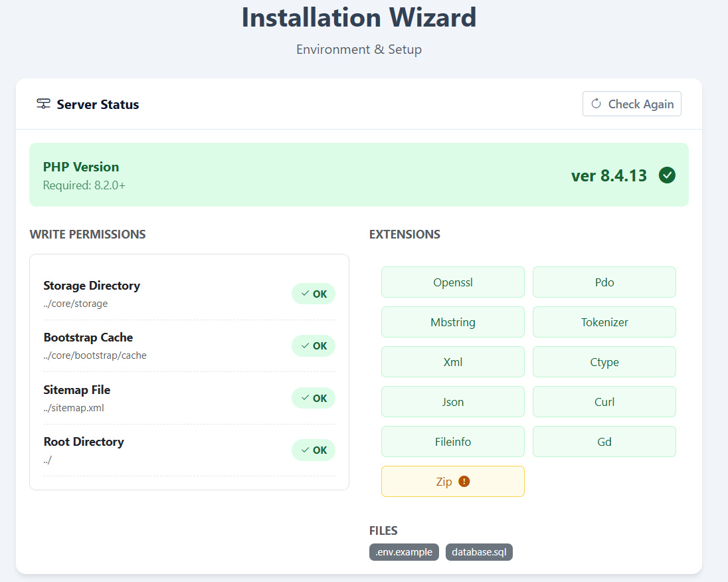The image size is (728, 582).
Task: Click the green PHP version checkmark icon
Action: [x=667, y=175]
